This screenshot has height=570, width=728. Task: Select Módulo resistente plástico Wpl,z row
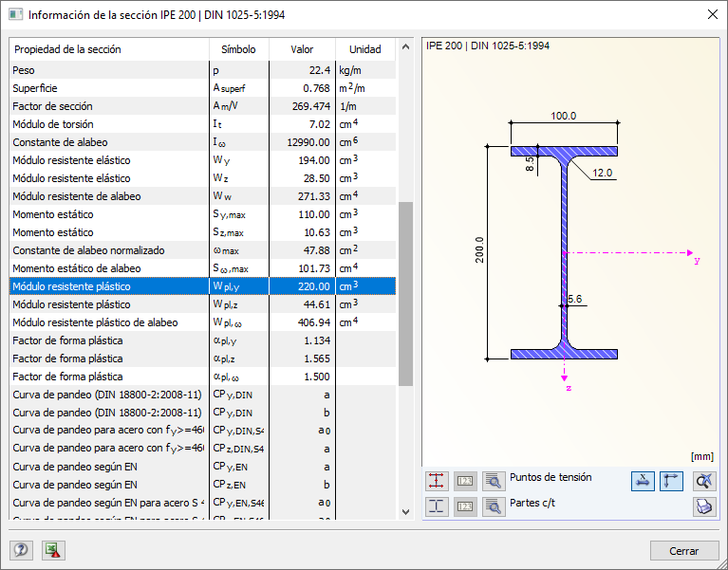(x=202, y=304)
